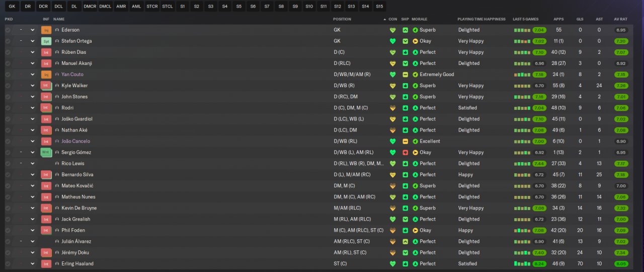The width and height of the screenshot is (644, 272).
Task: Tick the pick circle for Jérémy Doku
Action: coord(8,252)
